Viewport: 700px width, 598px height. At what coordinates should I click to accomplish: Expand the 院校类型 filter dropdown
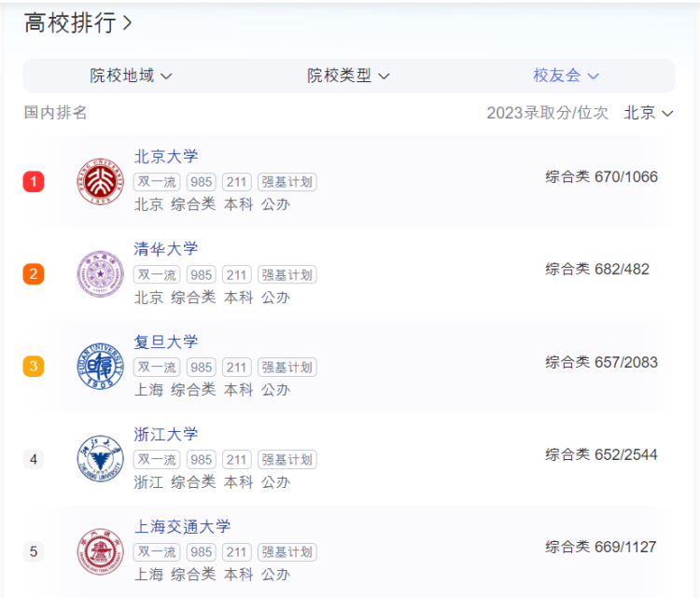pyautogui.click(x=348, y=76)
